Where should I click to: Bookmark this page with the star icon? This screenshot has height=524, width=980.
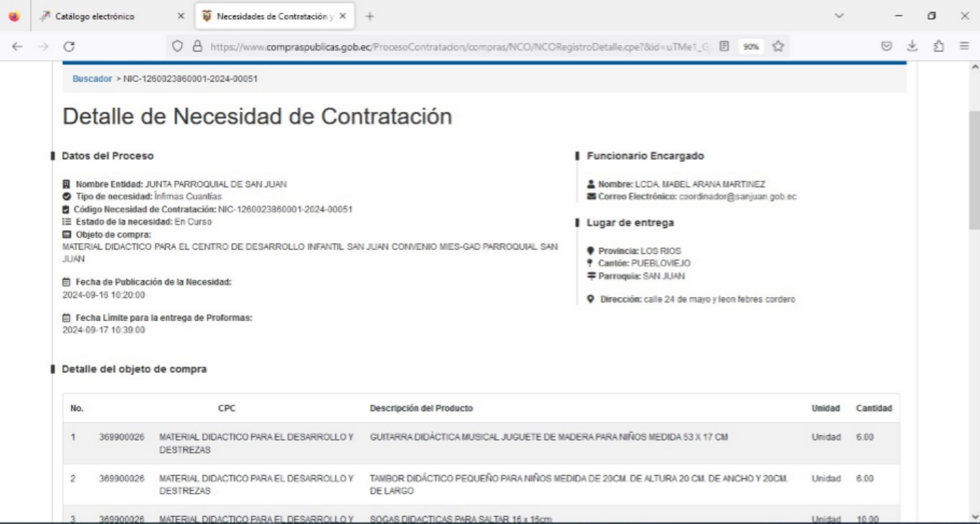point(778,47)
